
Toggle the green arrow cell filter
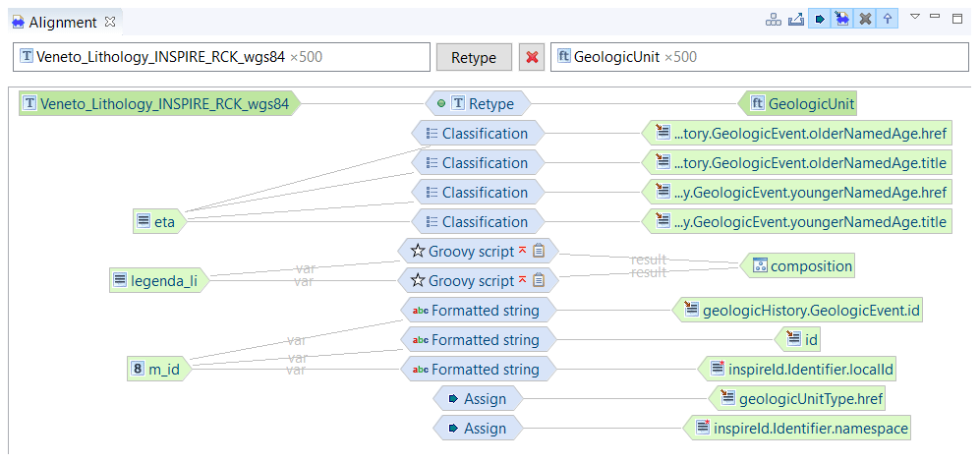click(820, 19)
